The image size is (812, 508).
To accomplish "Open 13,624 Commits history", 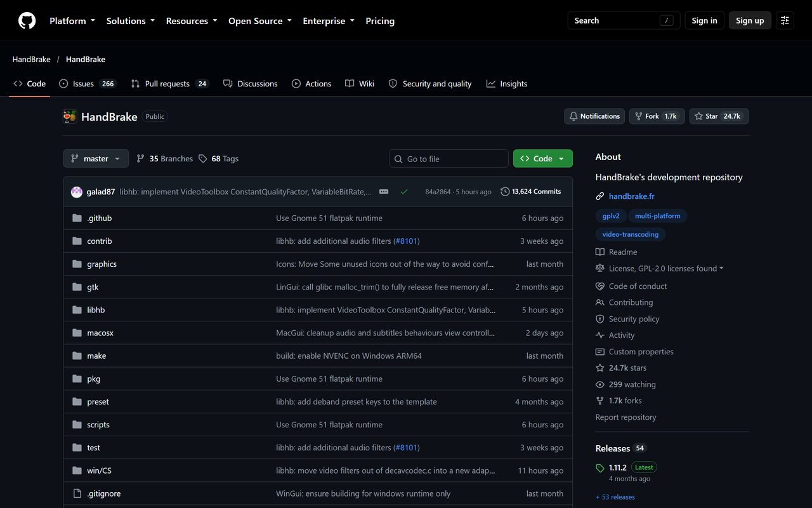I will click(531, 192).
